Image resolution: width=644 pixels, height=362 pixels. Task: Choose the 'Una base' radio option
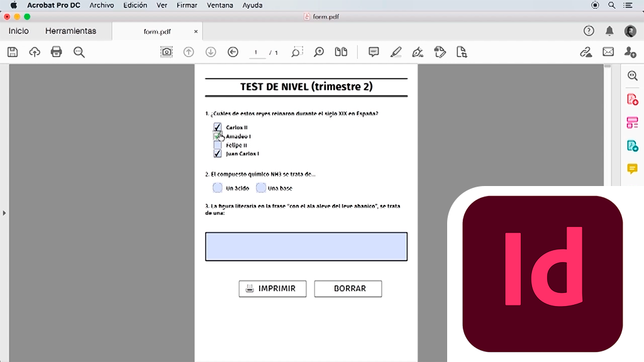[x=260, y=187]
